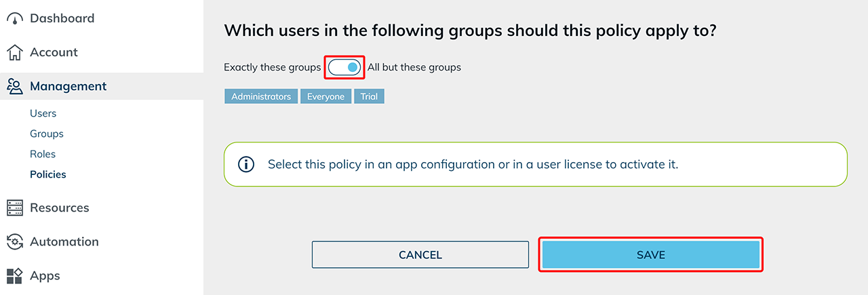Image resolution: width=868 pixels, height=295 pixels.
Task: Click the Everyone group tag
Action: coord(325,96)
